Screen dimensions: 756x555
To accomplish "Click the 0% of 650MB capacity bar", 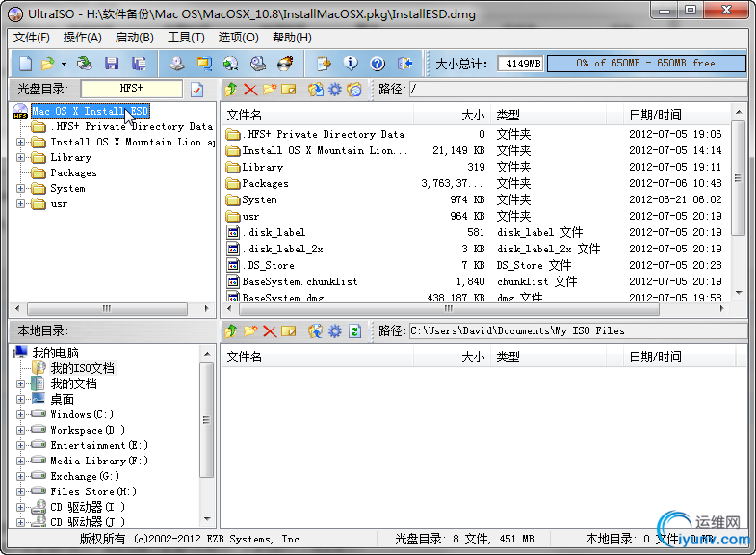I will 646,64.
